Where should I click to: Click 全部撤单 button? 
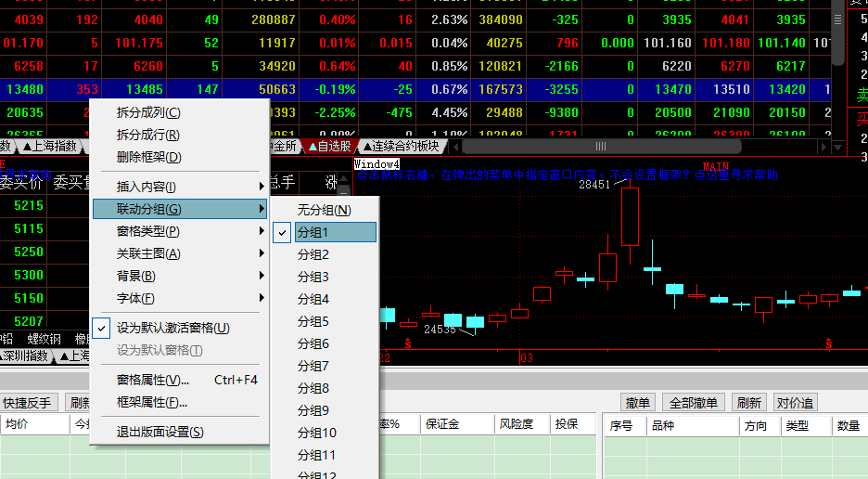pyautogui.click(x=694, y=403)
